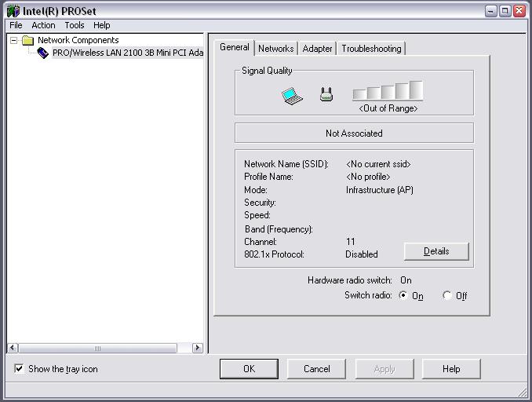Turn the switch radio On
This screenshot has height=402, width=532.
point(403,295)
